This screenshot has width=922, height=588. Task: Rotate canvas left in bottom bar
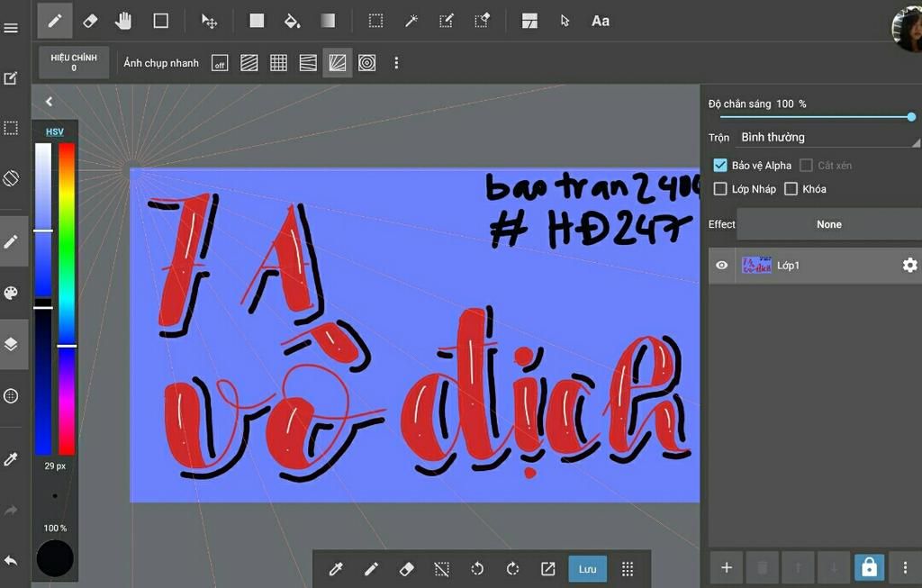[x=477, y=568]
